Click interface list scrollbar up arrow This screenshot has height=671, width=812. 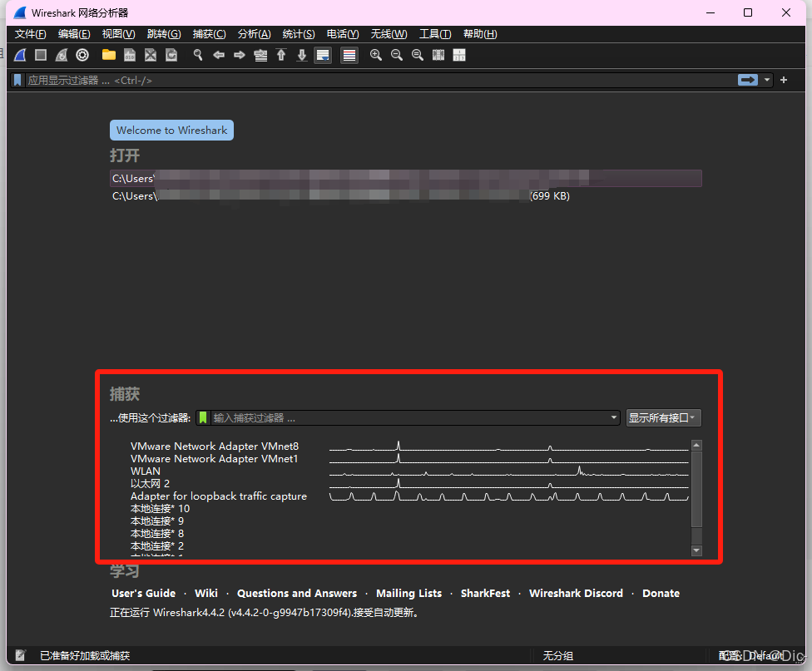click(696, 446)
